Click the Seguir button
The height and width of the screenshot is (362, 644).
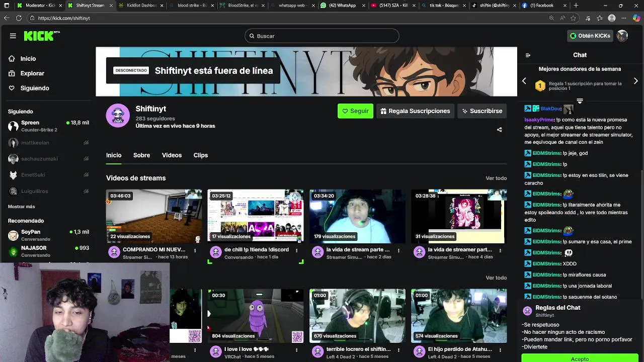355,111
